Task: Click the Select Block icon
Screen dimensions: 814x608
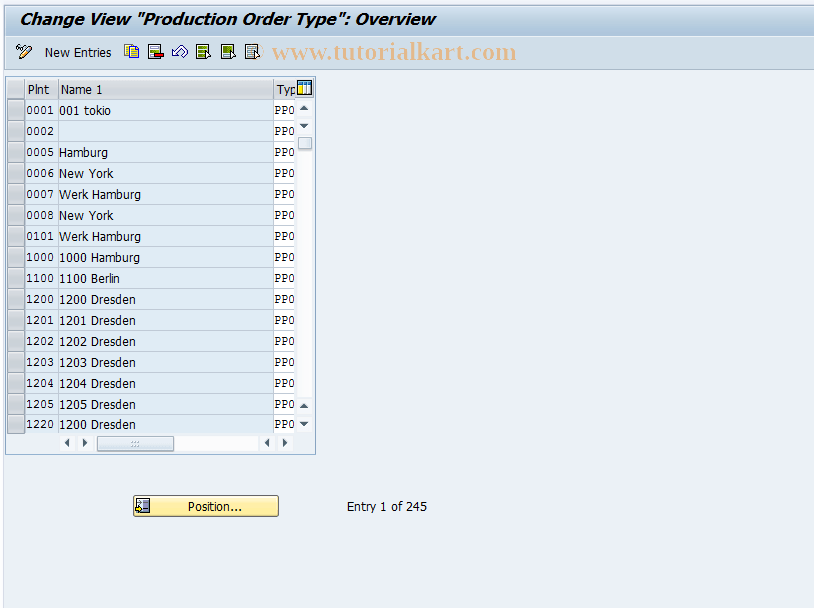Action: coord(227,52)
